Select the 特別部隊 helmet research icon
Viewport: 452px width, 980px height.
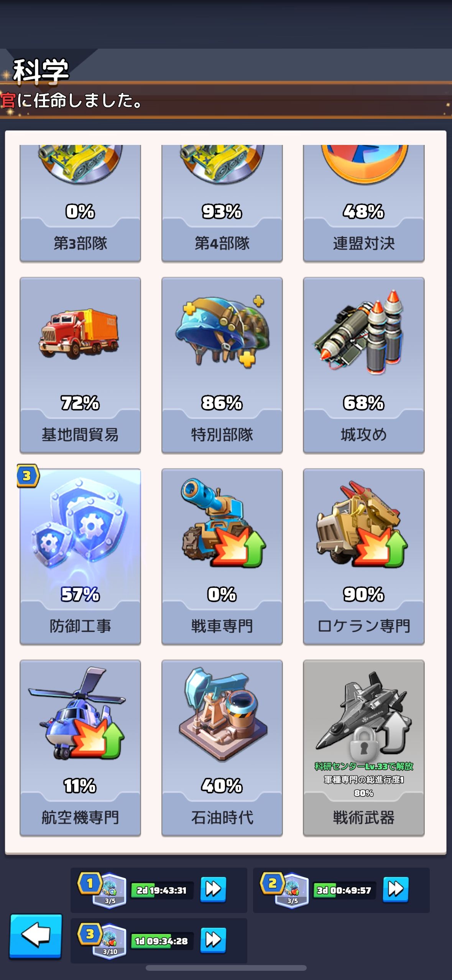pyautogui.click(x=222, y=332)
